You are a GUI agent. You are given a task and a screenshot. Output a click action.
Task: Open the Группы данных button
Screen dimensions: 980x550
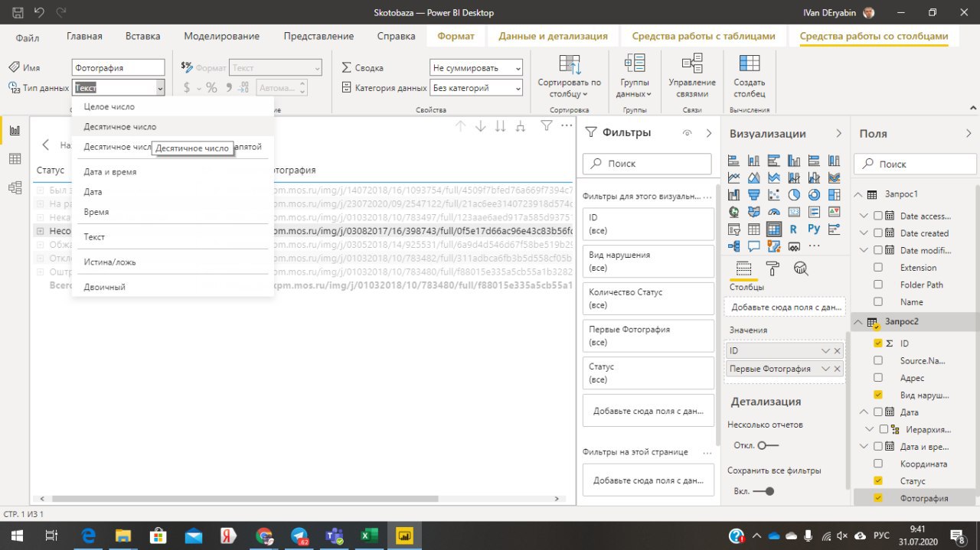coord(634,76)
